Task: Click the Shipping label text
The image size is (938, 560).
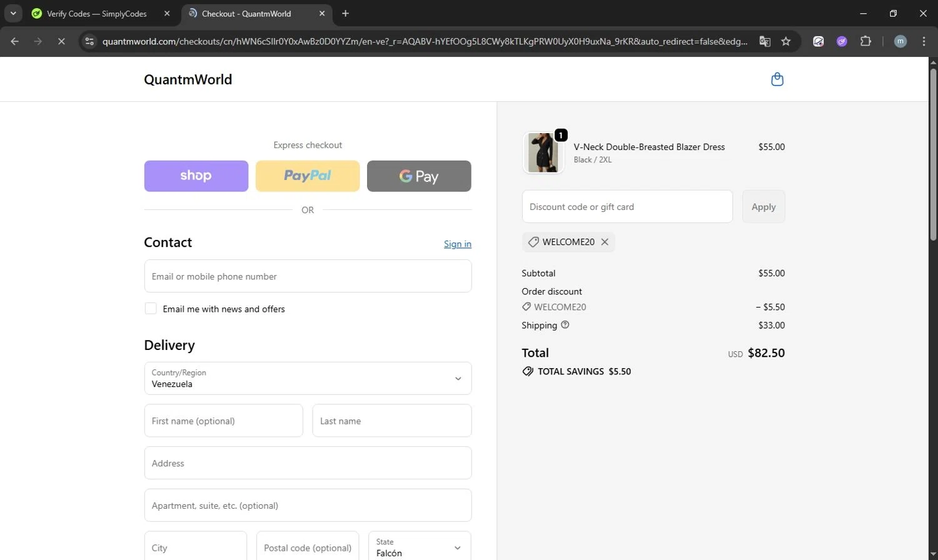Action: point(539,325)
